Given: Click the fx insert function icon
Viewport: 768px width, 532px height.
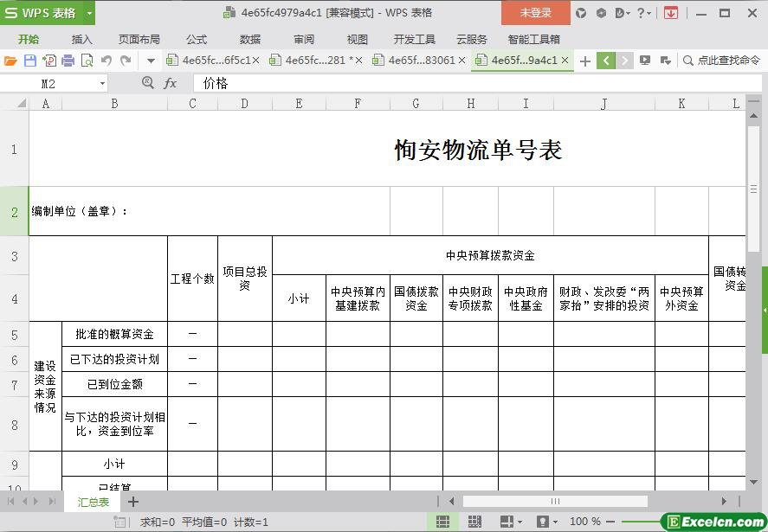Looking at the screenshot, I should (x=171, y=83).
